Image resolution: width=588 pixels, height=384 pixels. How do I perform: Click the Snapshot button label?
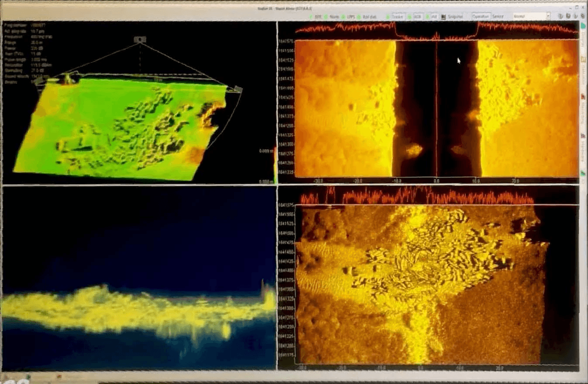click(x=454, y=17)
